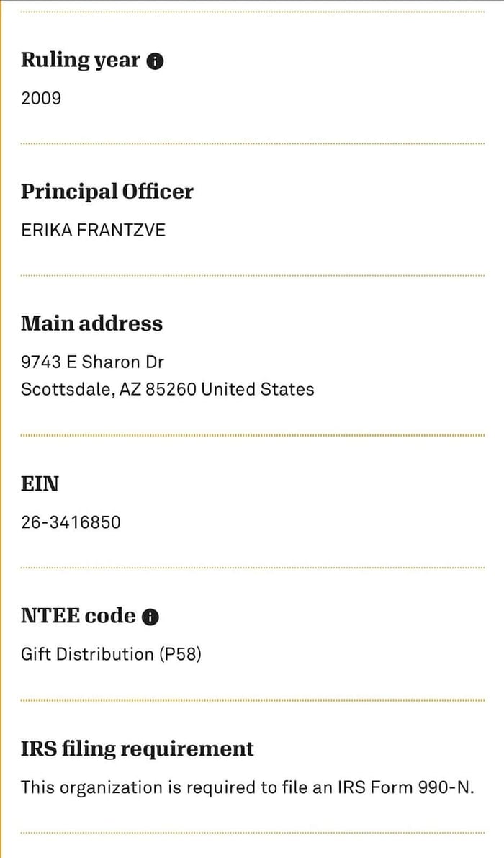Click the IRS filing requirement heading
This screenshot has height=858, width=504.
coord(137,749)
